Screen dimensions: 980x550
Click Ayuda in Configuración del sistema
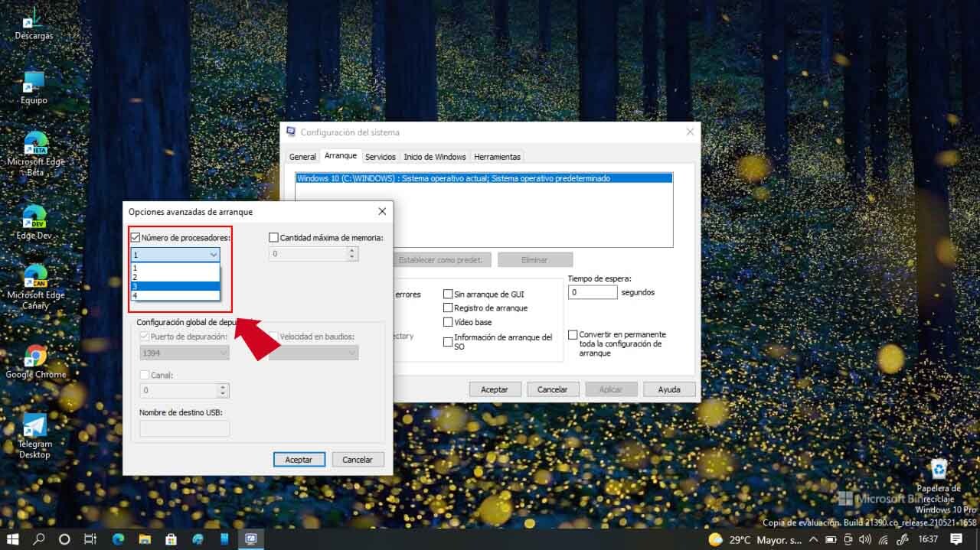click(x=669, y=389)
